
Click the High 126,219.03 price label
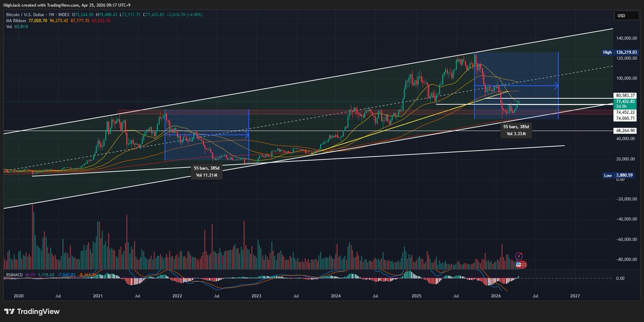tap(620, 52)
